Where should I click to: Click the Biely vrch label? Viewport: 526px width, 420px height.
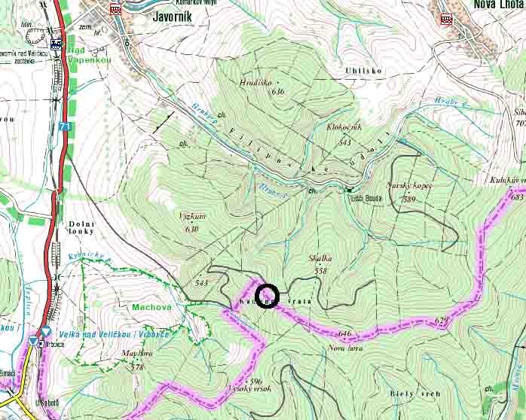click(x=415, y=394)
